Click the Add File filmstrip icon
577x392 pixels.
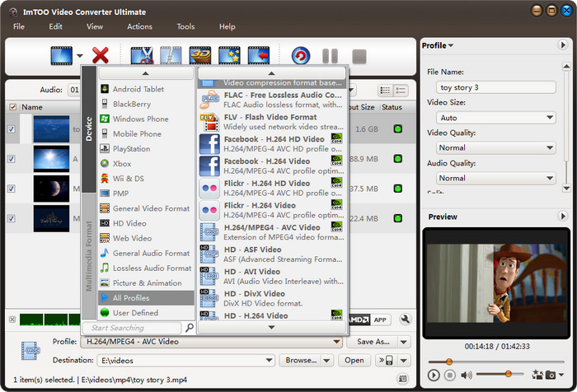coord(62,56)
